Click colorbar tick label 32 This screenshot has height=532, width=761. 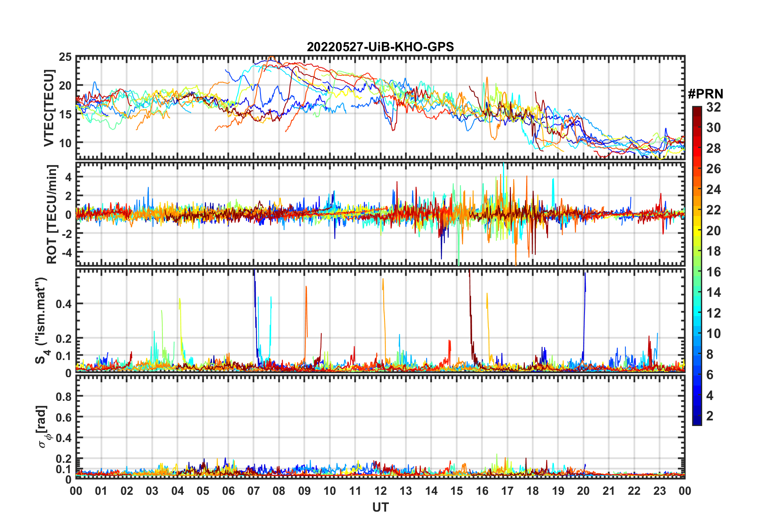[713, 107]
